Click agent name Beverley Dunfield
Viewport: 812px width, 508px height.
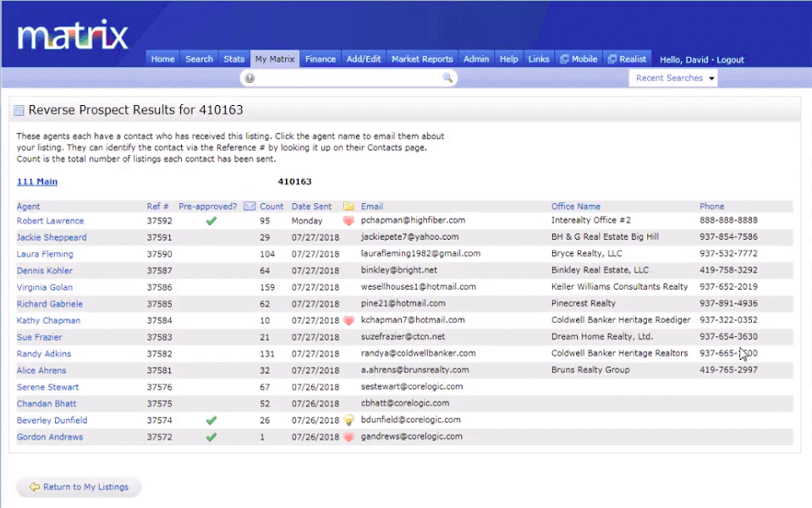pos(52,420)
